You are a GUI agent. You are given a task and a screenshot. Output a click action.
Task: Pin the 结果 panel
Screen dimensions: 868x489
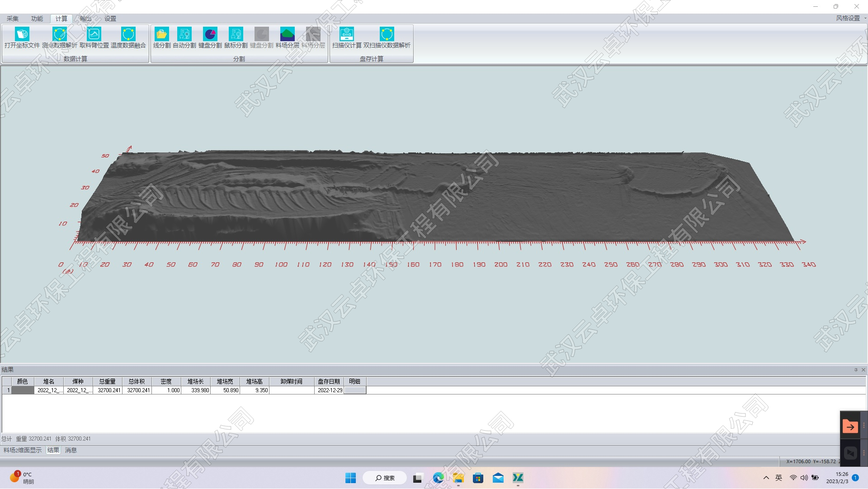pyautogui.click(x=856, y=370)
